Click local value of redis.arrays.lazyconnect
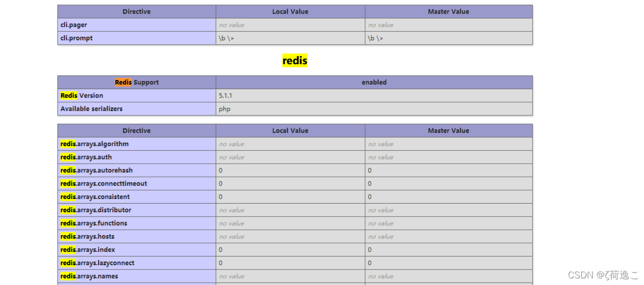This screenshot has width=644, height=285. [x=291, y=263]
